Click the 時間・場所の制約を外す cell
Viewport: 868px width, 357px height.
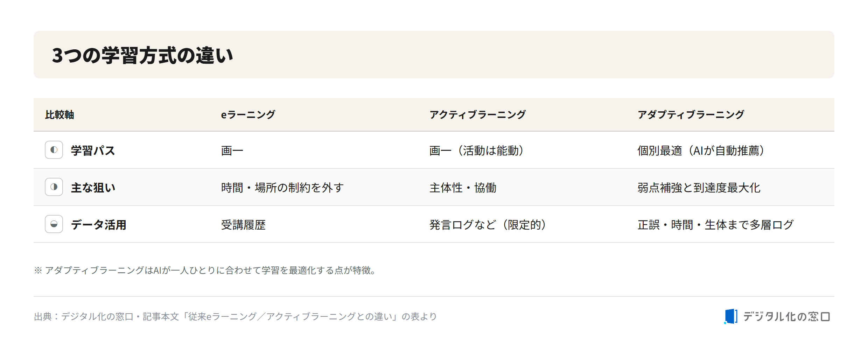tap(282, 188)
